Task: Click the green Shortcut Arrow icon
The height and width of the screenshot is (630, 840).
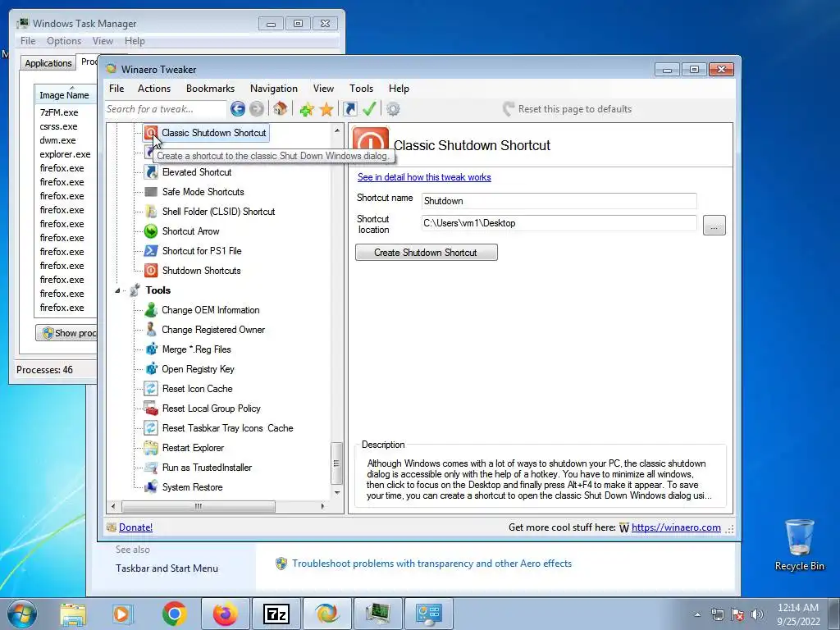Action: 151,231
